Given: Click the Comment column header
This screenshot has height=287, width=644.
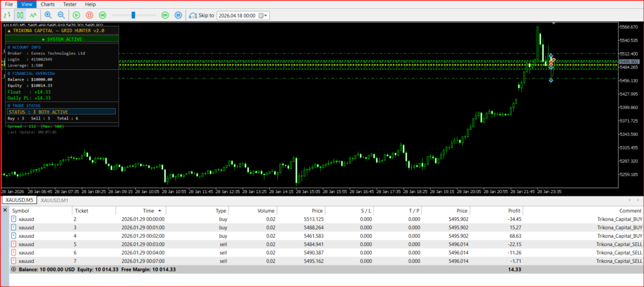Looking at the screenshot, I should click(583, 210).
